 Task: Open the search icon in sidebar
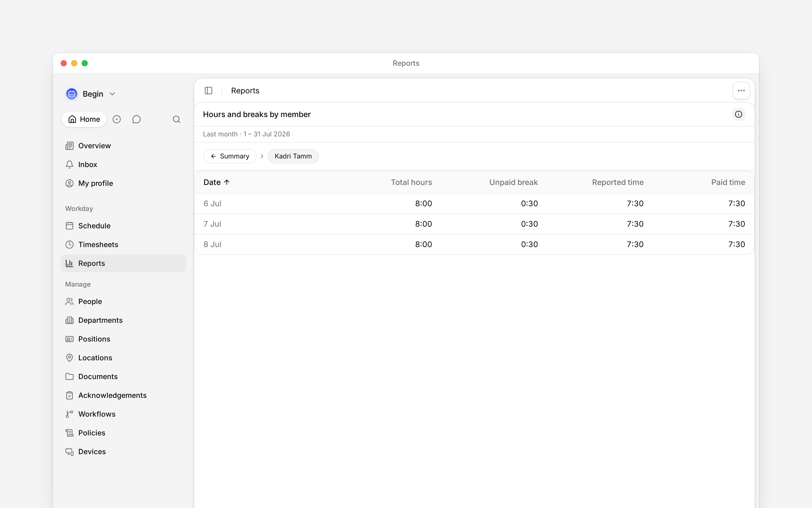[177, 119]
